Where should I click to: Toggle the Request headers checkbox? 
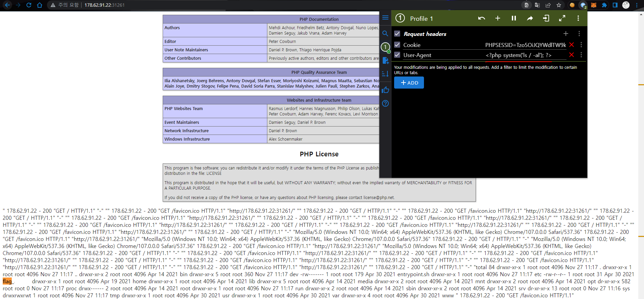tap(397, 34)
